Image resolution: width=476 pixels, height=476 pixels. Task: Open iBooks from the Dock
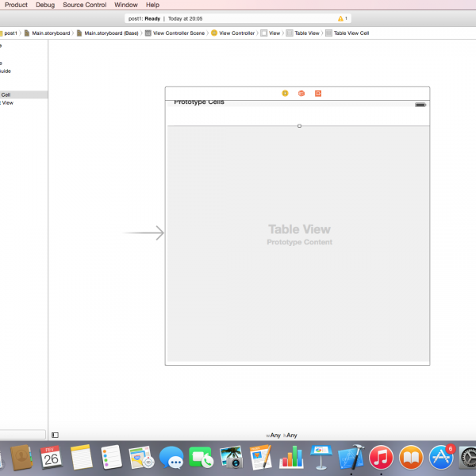coord(411,457)
